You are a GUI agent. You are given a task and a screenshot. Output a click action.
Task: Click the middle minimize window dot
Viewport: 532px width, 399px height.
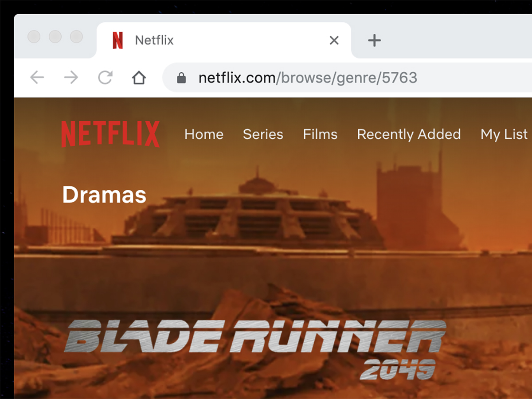[55, 37]
